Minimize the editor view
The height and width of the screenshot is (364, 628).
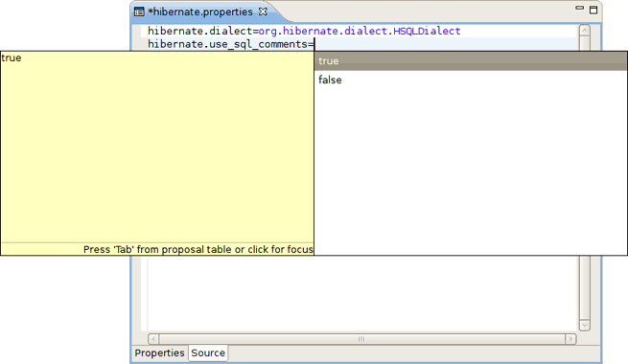point(579,8)
